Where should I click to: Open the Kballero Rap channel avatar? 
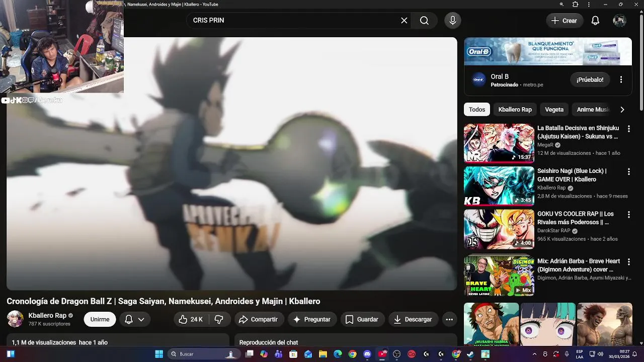(15, 319)
